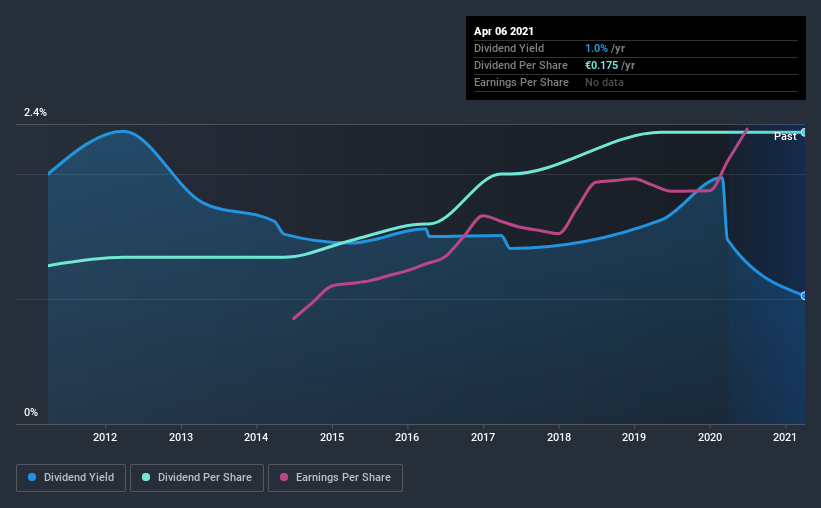Screen dimensions: 821x508
Task: Click the 1.0% dividend yield value in tooltip
Action: tap(596, 48)
